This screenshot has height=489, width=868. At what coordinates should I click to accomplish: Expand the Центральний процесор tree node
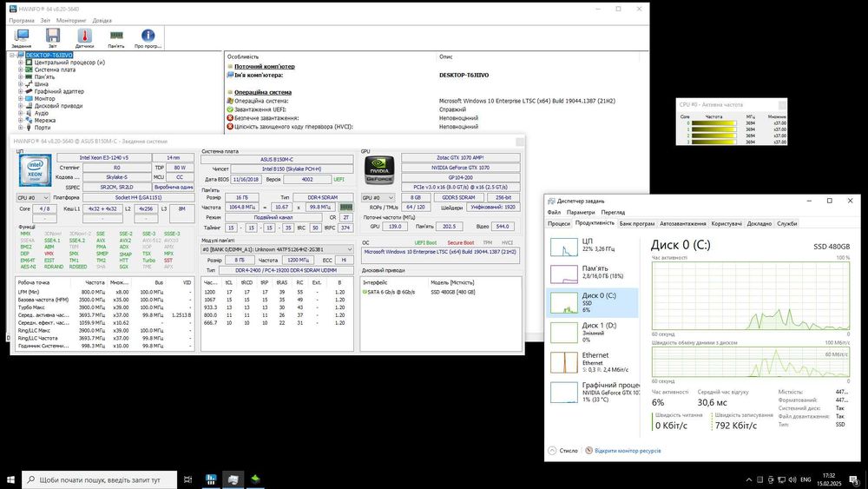coord(21,63)
